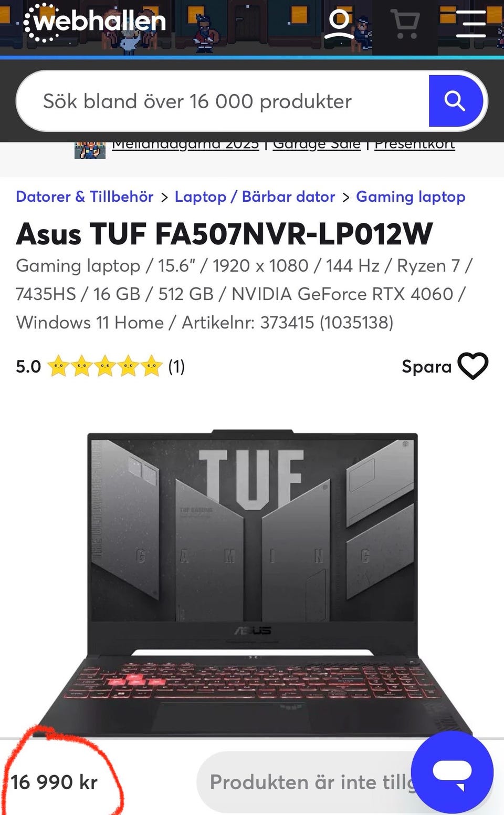Open the blue chat bubble button
This screenshot has height=815, width=504.
point(452,772)
